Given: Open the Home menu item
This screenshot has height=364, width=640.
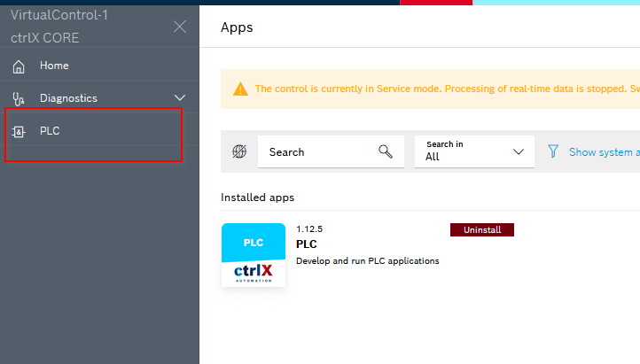Looking at the screenshot, I should click(x=99, y=66).
